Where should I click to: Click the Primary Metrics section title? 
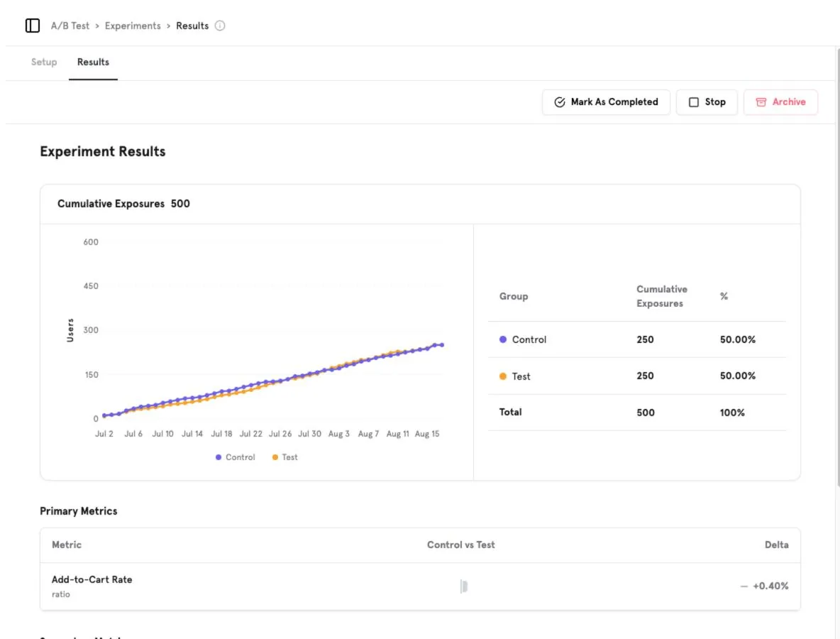(78, 511)
